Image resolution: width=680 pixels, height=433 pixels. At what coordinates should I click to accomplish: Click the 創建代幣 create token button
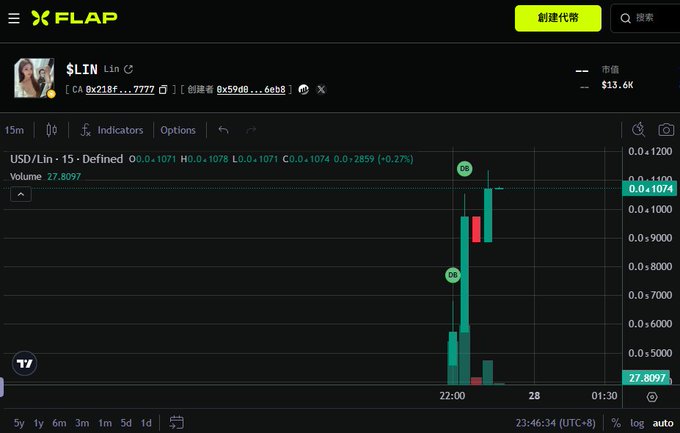click(x=558, y=18)
